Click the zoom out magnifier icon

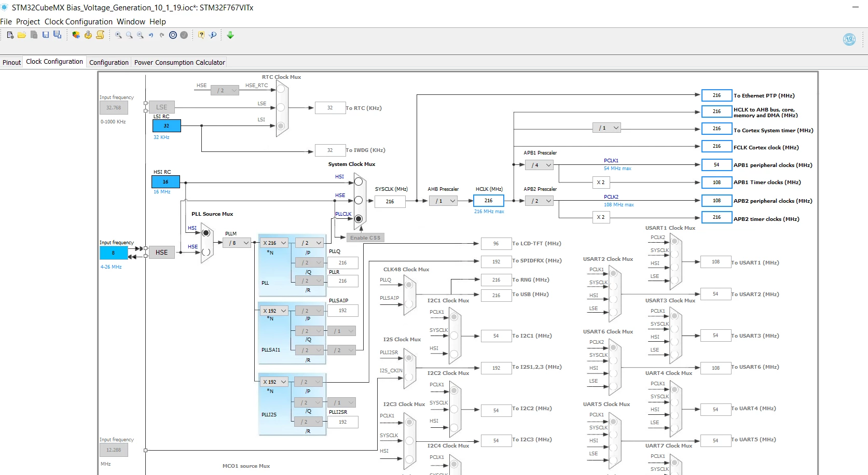[140, 35]
